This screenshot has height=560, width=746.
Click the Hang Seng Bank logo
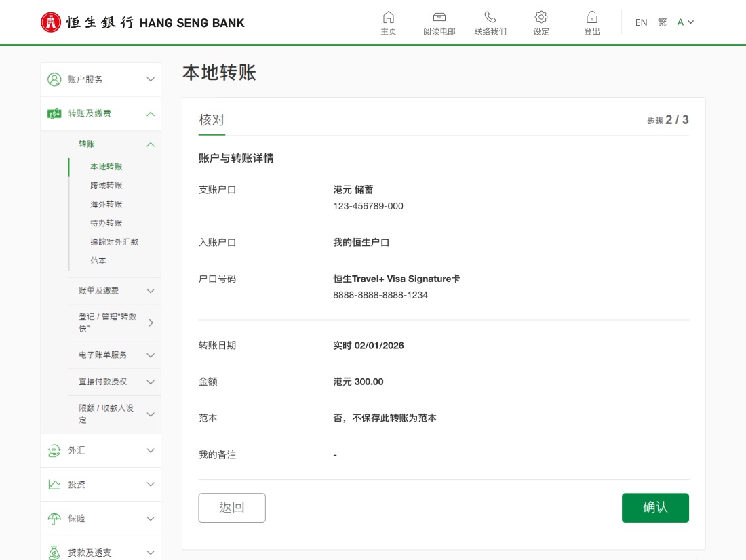(x=142, y=22)
